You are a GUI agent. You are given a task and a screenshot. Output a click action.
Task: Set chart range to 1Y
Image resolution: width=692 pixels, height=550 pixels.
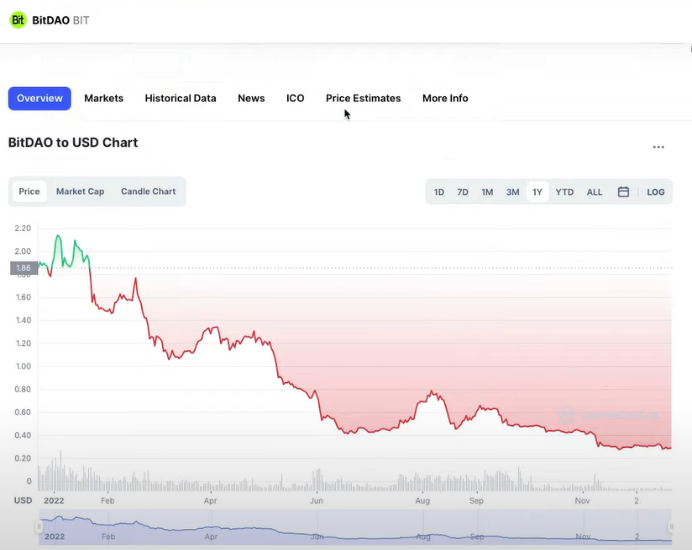pos(537,192)
